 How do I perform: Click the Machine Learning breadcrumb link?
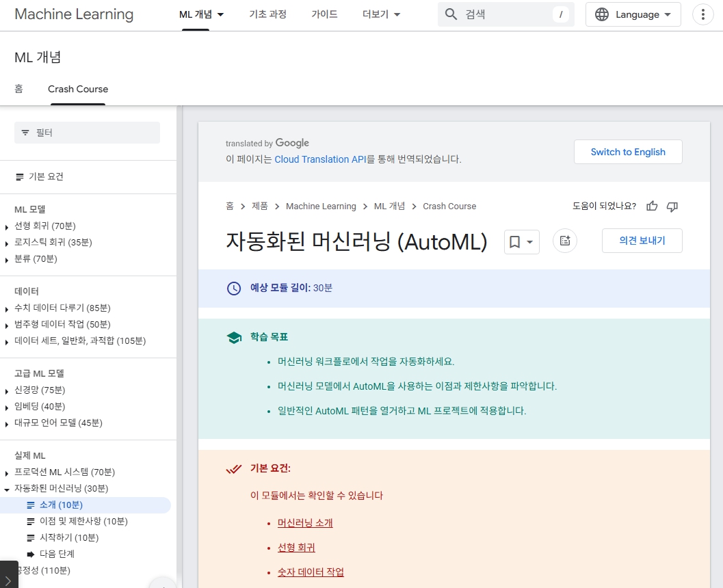pyautogui.click(x=321, y=206)
